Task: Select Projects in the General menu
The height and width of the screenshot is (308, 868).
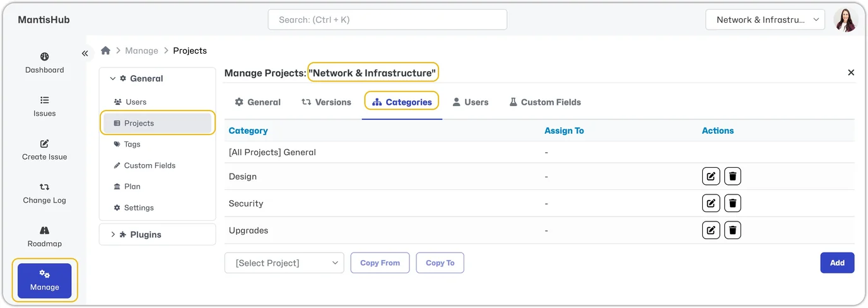Action: click(158, 123)
